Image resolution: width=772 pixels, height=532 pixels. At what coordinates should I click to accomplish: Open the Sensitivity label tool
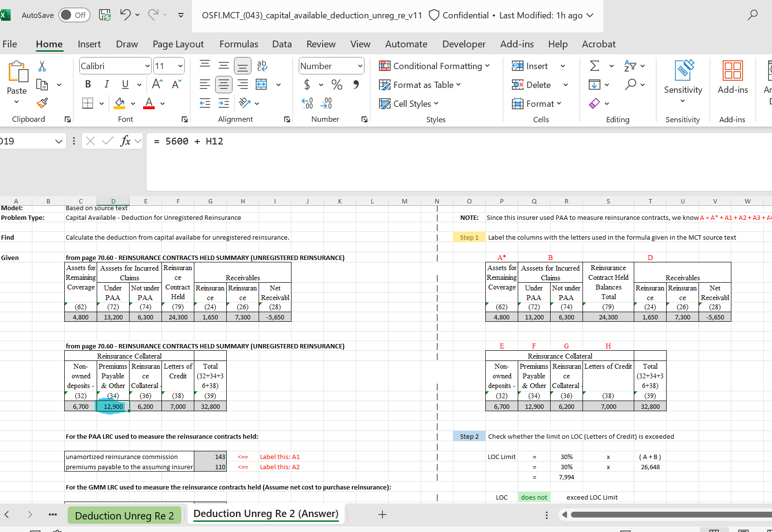pyautogui.click(x=683, y=80)
